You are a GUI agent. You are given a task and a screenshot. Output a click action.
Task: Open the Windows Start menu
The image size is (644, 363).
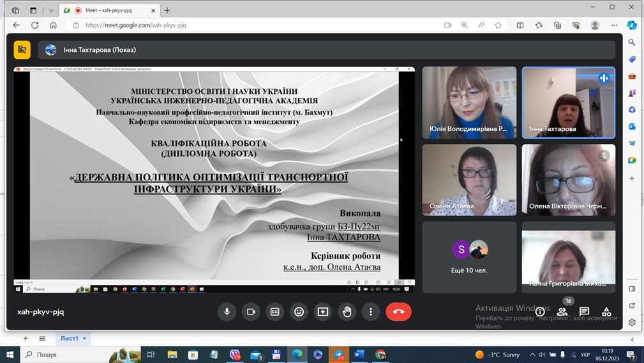click(10, 354)
